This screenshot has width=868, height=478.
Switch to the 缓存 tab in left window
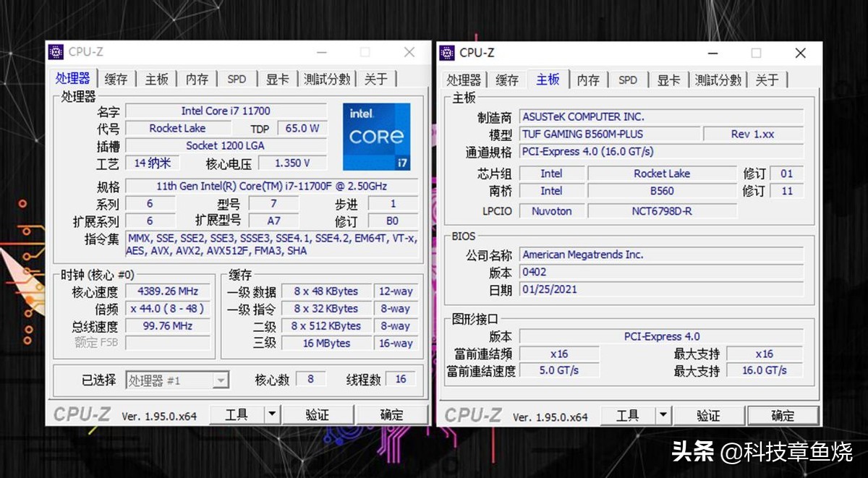(115, 78)
